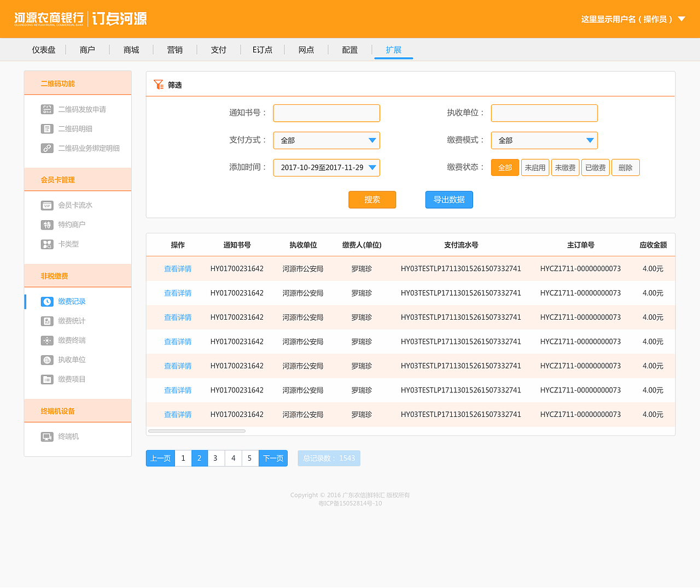This screenshot has width=700, height=588.
Task: Go to next page with 下一页
Action: coord(273,458)
